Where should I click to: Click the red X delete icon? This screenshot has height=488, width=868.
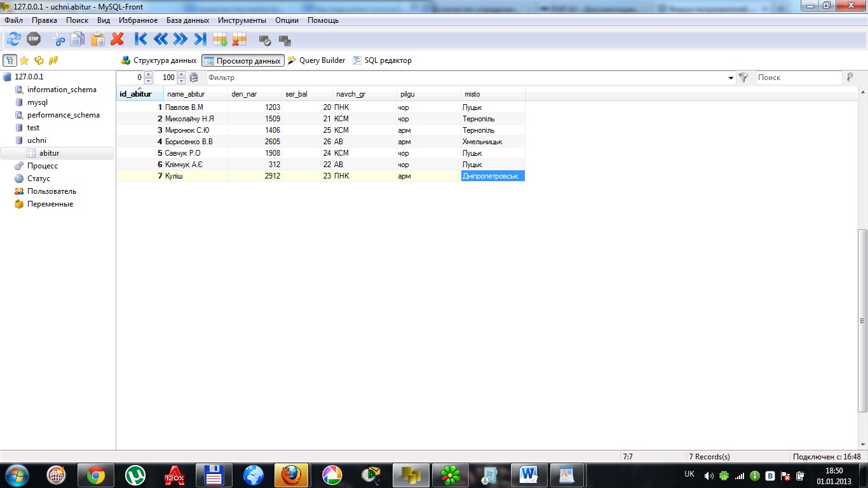(117, 39)
